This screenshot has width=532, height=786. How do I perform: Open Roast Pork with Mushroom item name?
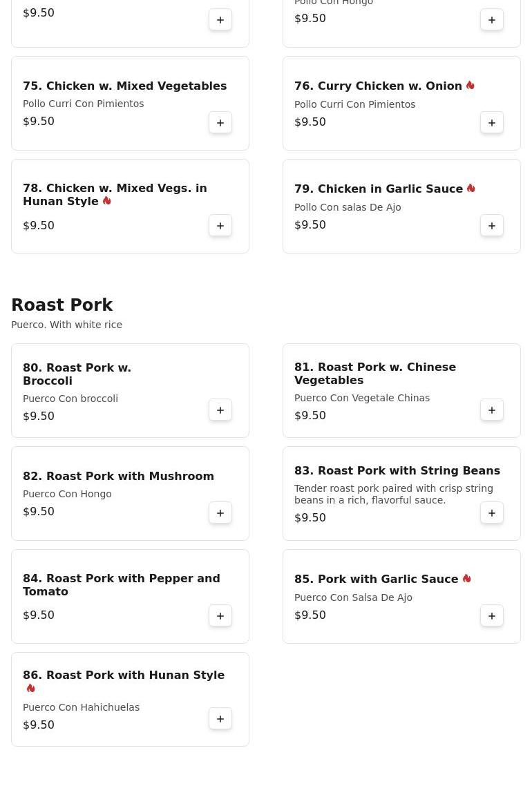118,477
